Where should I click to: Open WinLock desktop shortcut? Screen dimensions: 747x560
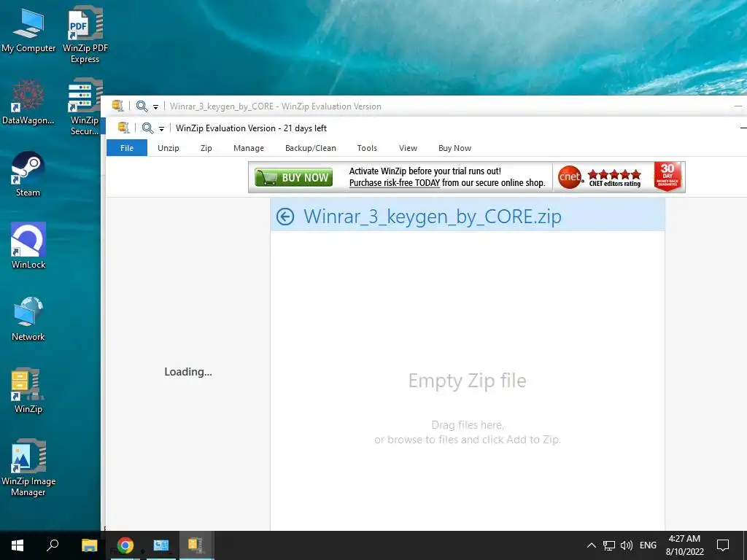28,246
